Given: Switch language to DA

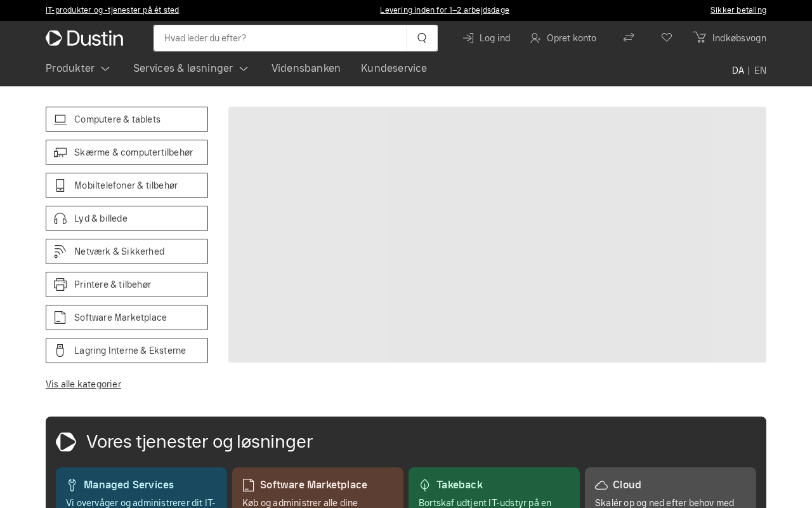Looking at the screenshot, I should click(738, 70).
